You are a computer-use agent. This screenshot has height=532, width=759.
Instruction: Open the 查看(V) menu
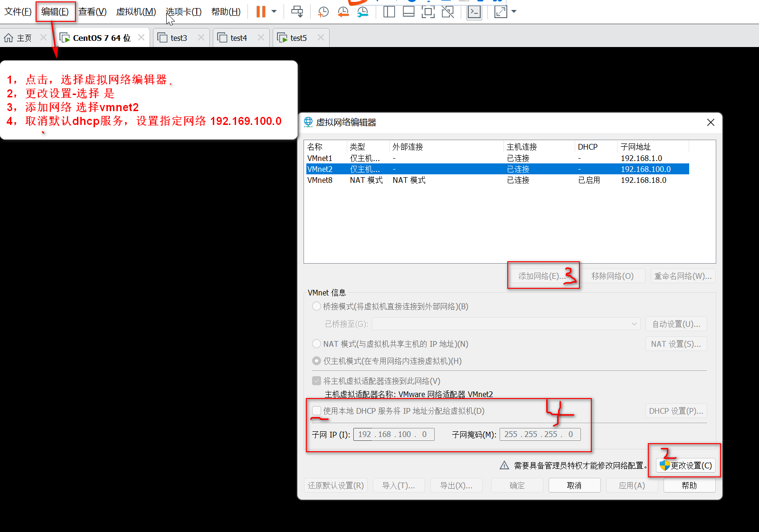(x=93, y=12)
